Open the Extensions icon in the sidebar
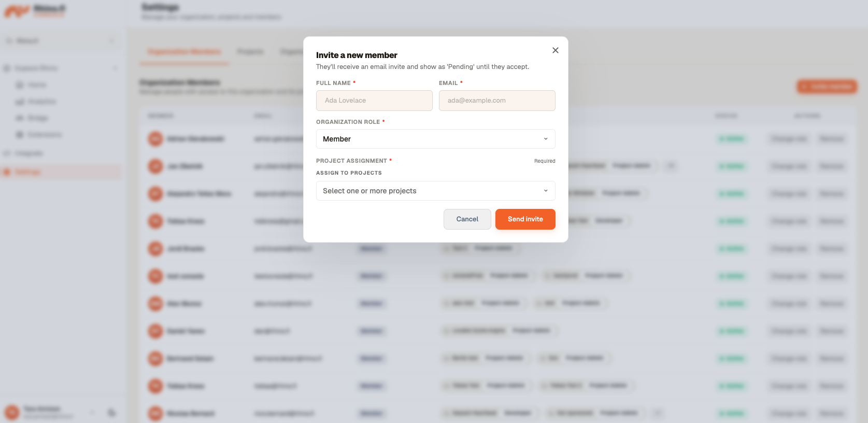This screenshot has width=868, height=423. pyautogui.click(x=20, y=135)
